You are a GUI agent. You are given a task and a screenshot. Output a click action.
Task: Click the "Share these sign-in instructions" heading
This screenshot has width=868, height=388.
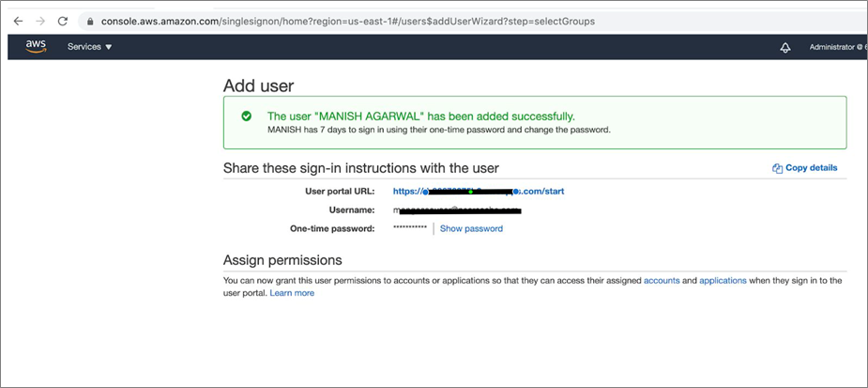point(361,168)
